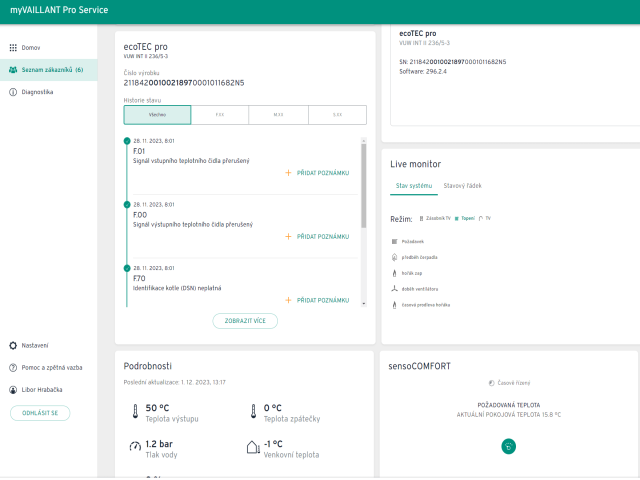
Task: Click the 1.2 bar Tlak vody value
Action: [159, 444]
